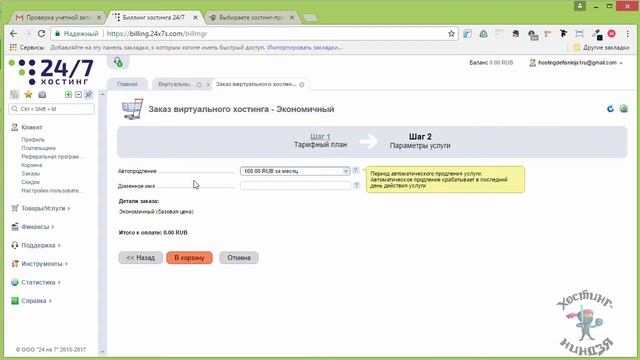
Task: Click the Баланс 0.00 RUB indicator
Action: click(491, 63)
